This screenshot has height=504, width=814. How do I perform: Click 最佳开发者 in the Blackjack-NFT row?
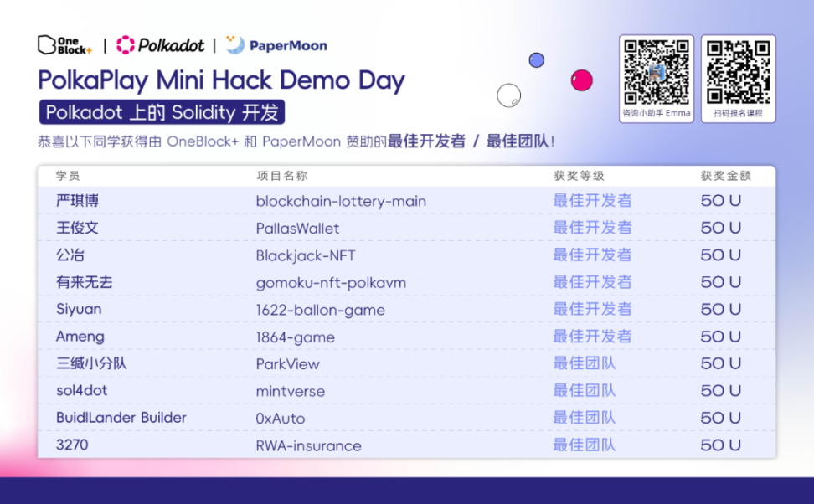tap(592, 255)
